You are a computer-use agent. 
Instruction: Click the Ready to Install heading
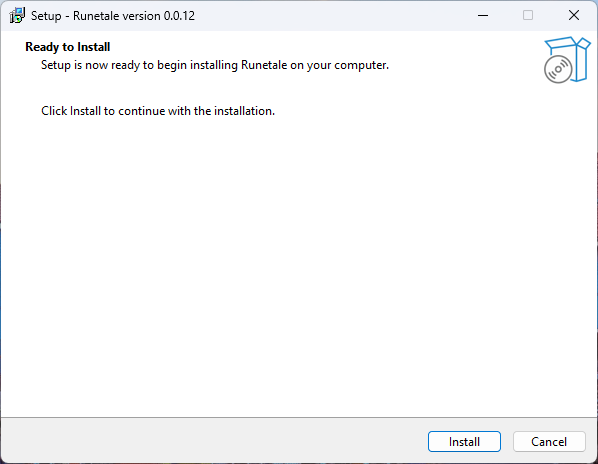tap(68, 47)
